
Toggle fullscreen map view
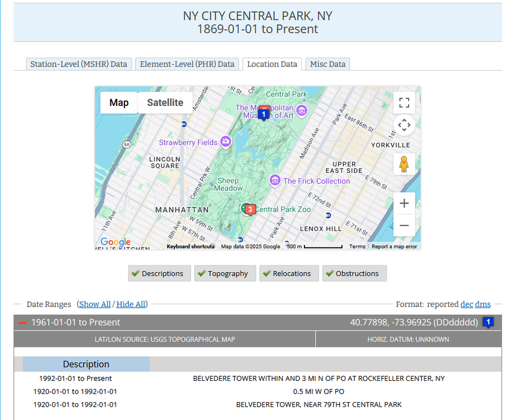404,102
